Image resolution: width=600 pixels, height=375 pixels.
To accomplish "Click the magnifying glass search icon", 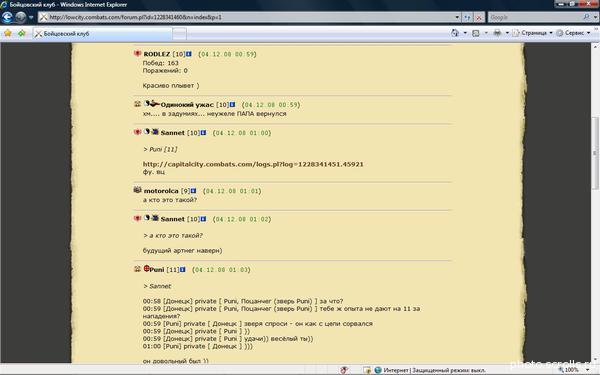I will [586, 17].
